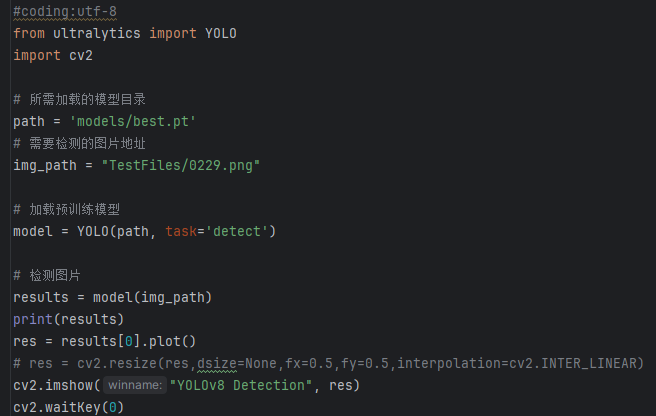The height and width of the screenshot is (416, 656).
Task: Select the 'models/best.pt' path string
Action: tap(132, 121)
